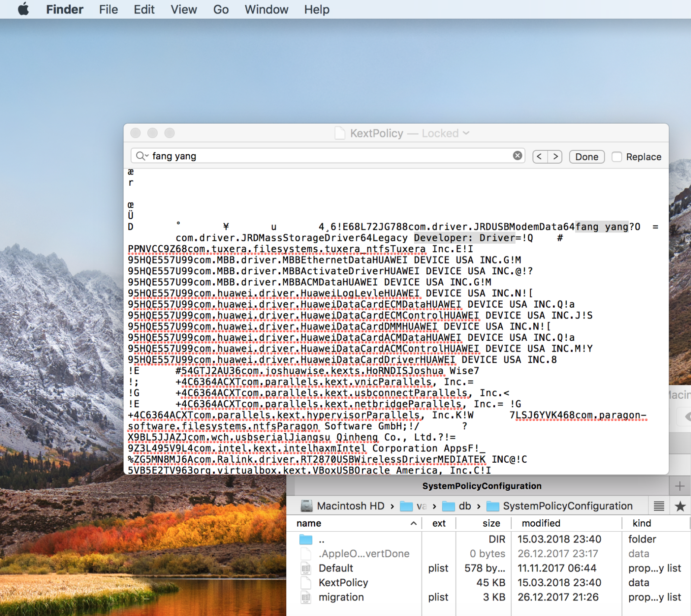Select the Default plist file

point(488,568)
